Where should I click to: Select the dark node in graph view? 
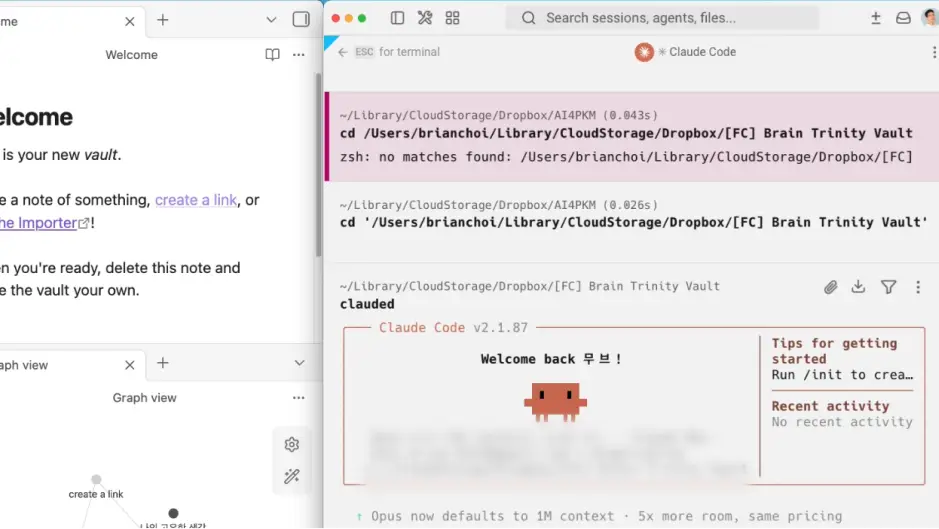point(173,513)
